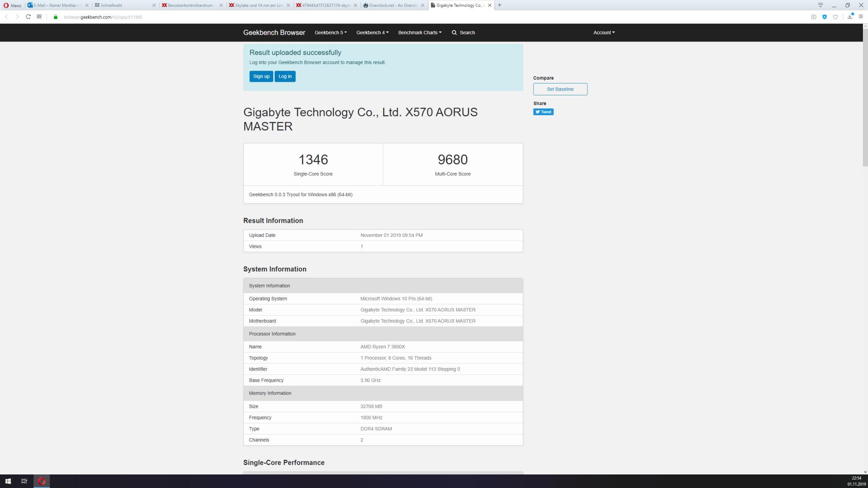The height and width of the screenshot is (488, 868).
Task: Open the Windows Start menu
Action: pyautogui.click(x=8, y=481)
